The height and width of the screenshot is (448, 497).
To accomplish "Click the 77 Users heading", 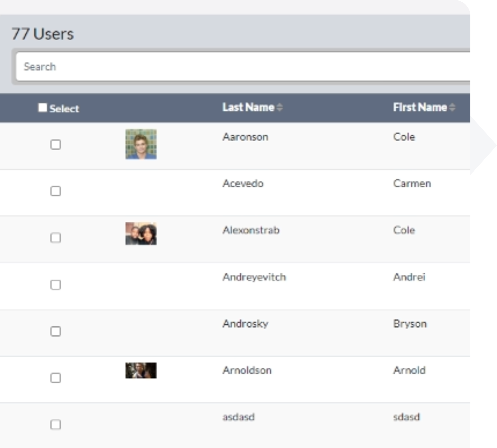I will coord(43,33).
